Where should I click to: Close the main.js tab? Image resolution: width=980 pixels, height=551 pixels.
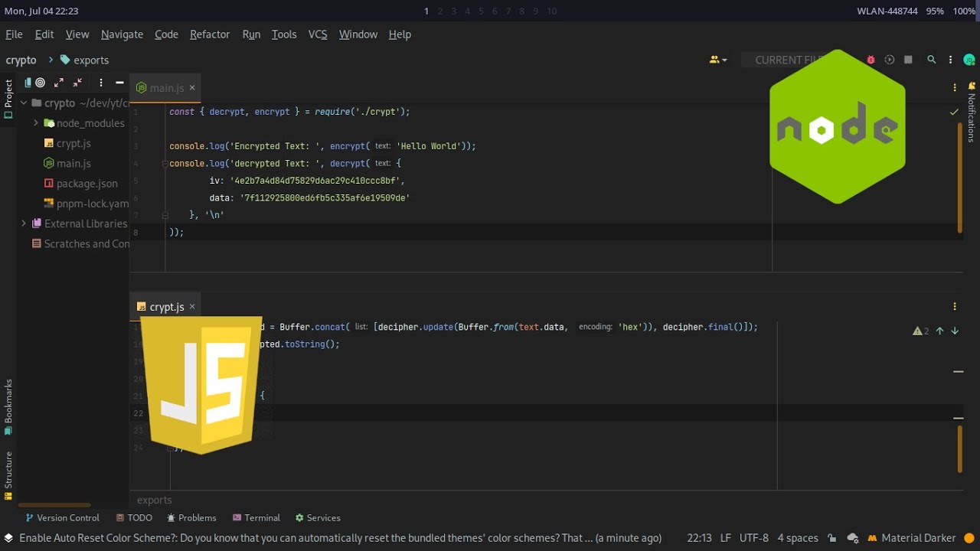[x=192, y=88]
